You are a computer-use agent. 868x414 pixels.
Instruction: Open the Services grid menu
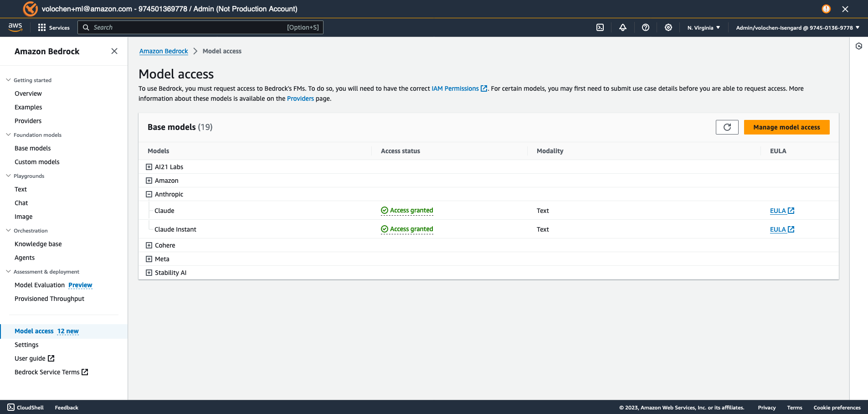coord(54,27)
